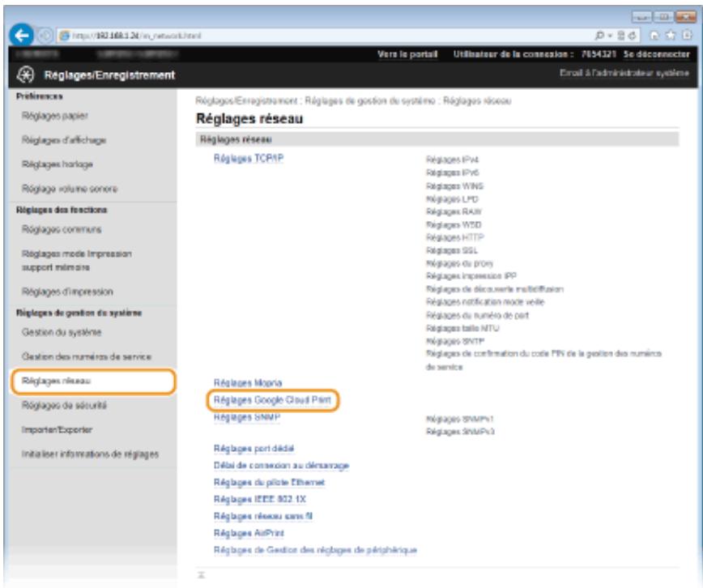
Task: Click the Réglages SNMPv3 text
Action: click(x=461, y=432)
